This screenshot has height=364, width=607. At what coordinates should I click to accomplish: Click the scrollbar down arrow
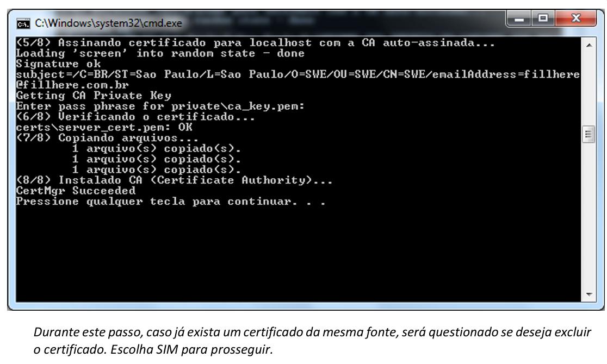point(589,295)
